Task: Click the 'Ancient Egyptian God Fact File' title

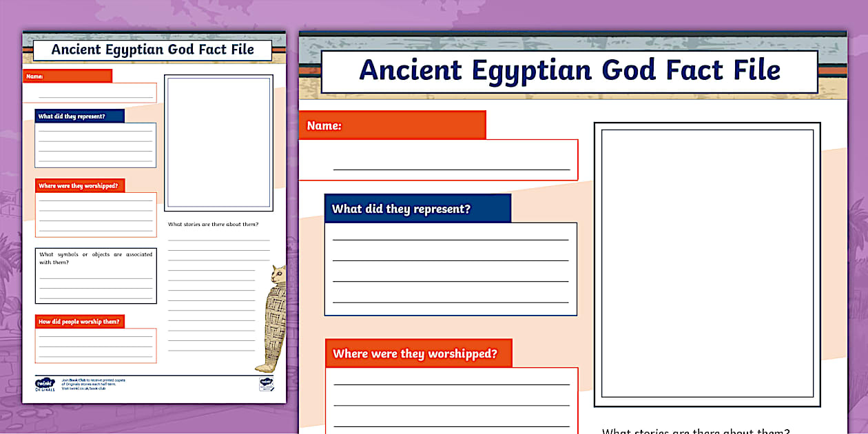Action: point(571,70)
